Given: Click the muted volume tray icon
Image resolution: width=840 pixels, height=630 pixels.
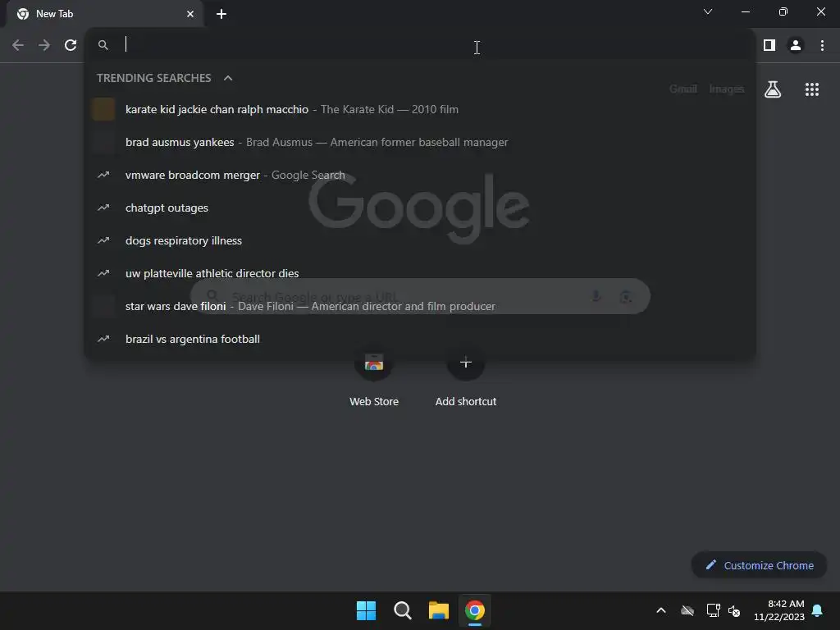Looking at the screenshot, I should [734, 610].
